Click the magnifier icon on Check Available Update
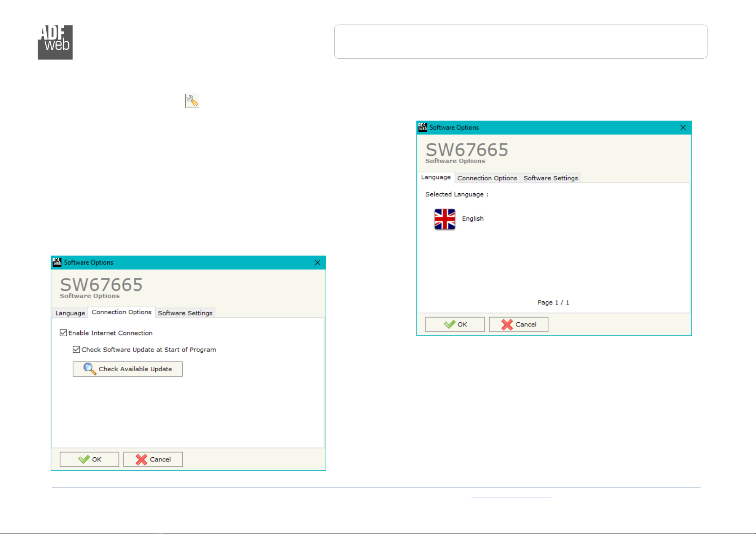The image size is (756, 534). point(90,369)
